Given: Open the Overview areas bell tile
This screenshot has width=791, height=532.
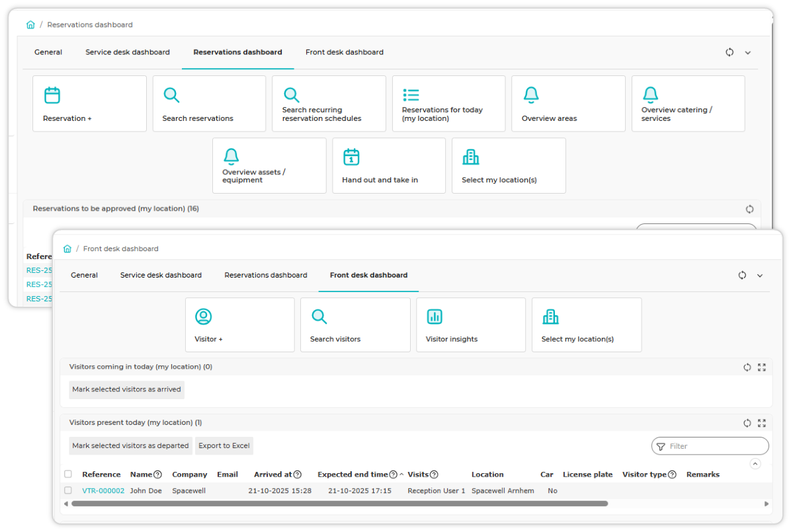Looking at the screenshot, I should pos(568,104).
